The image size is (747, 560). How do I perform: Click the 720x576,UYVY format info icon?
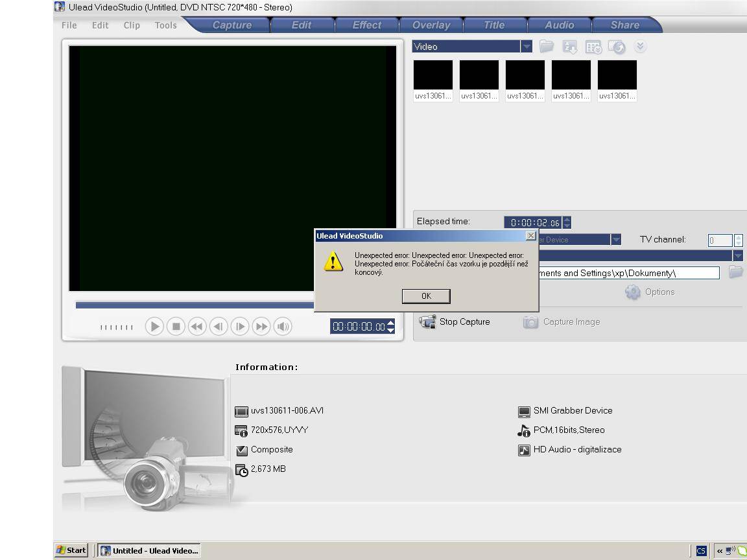click(x=241, y=431)
